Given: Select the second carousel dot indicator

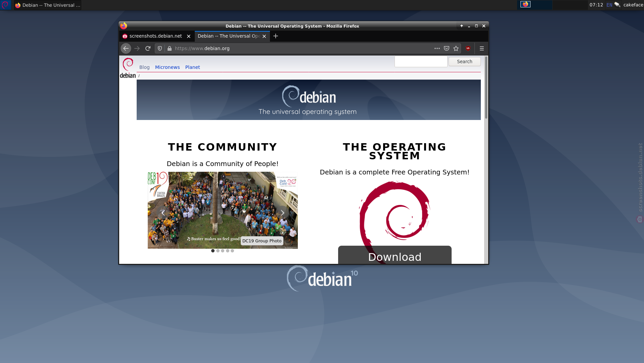Looking at the screenshot, I should (x=218, y=251).
